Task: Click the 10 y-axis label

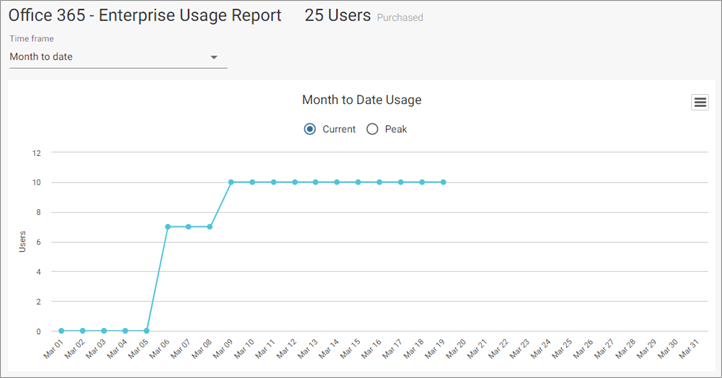Action: tap(36, 182)
